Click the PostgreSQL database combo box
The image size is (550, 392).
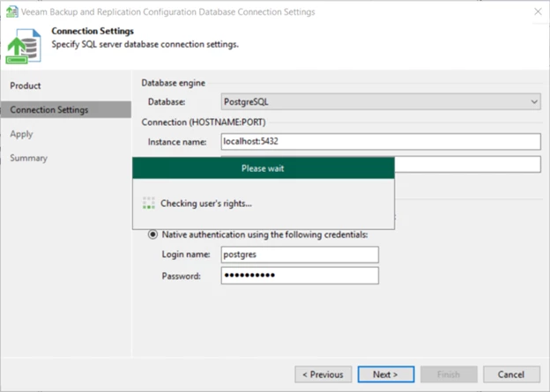[x=381, y=102]
